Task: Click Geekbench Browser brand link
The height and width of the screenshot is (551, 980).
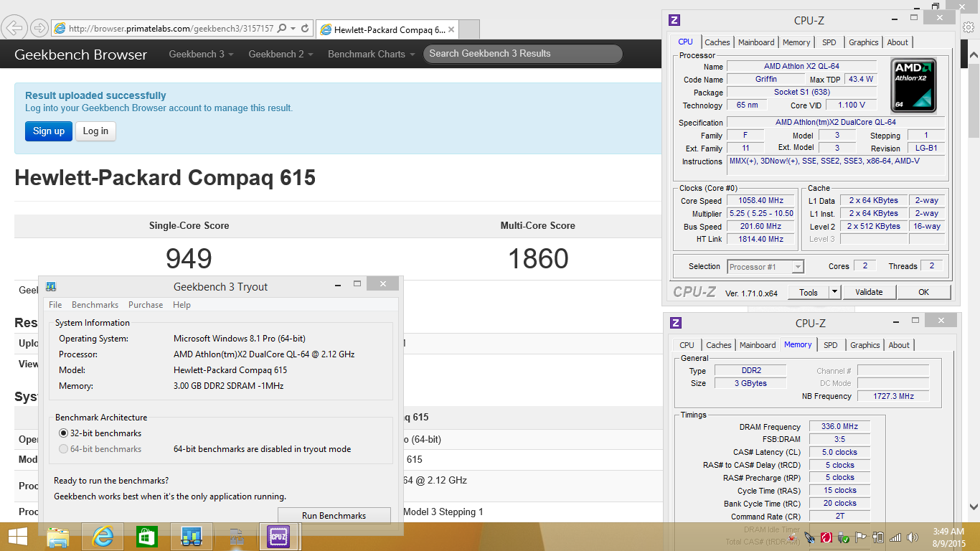Action: tap(80, 55)
